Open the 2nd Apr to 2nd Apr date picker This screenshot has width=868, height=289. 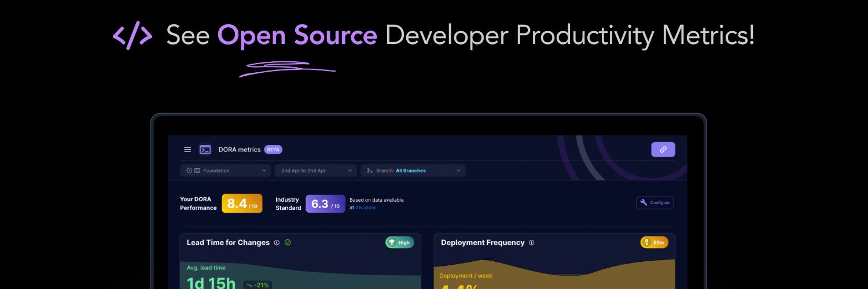(x=316, y=171)
